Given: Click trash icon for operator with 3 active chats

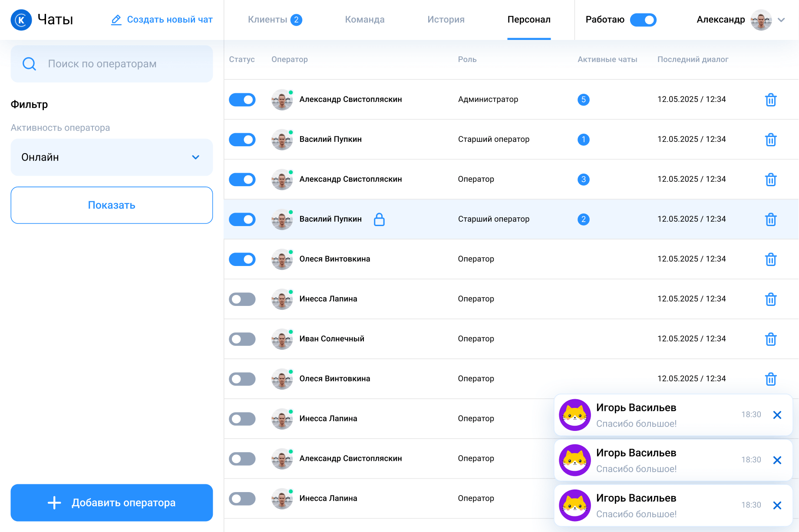Looking at the screenshot, I should point(771,180).
